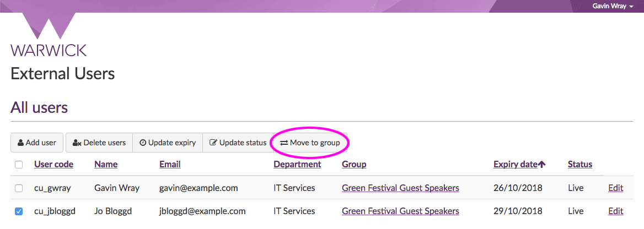Toggle the select-all checkbox in header
The width and height of the screenshot is (644, 229).
pos(19,165)
